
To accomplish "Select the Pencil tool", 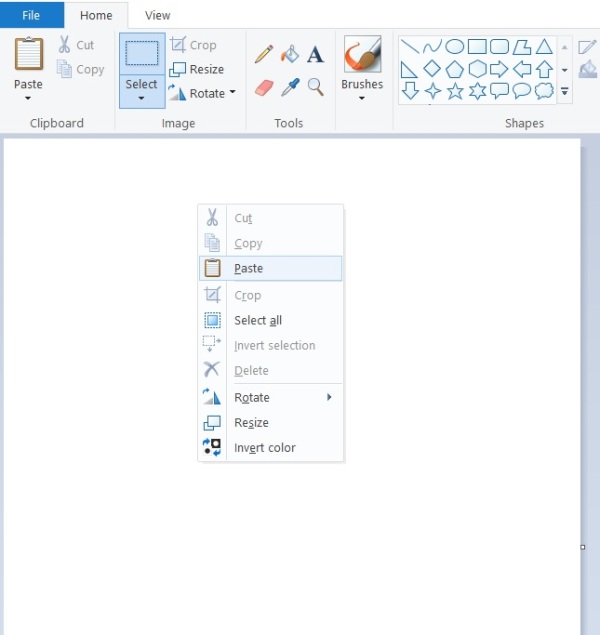I will coord(264,54).
